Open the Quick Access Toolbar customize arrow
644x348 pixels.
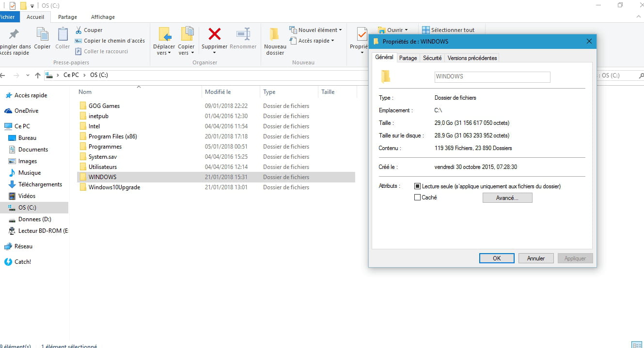32,6
